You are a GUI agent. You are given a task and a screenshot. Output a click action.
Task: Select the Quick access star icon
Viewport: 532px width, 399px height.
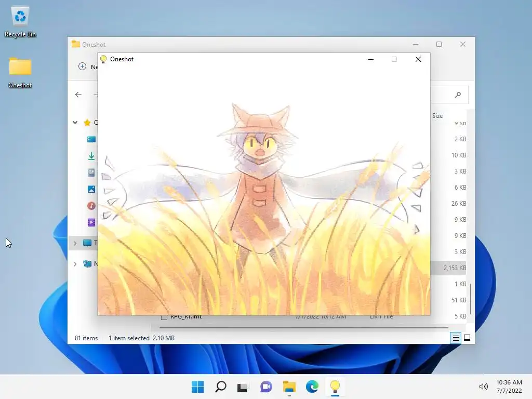point(87,123)
